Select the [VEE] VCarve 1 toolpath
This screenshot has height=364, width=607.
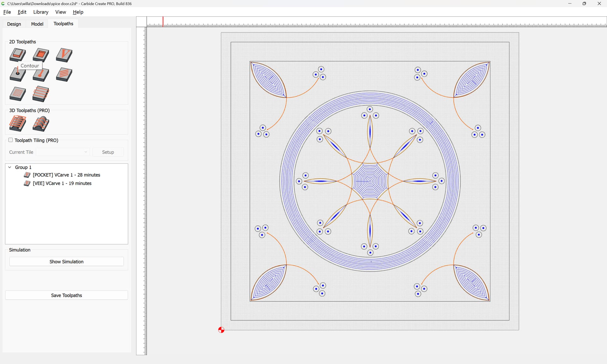(x=62, y=183)
